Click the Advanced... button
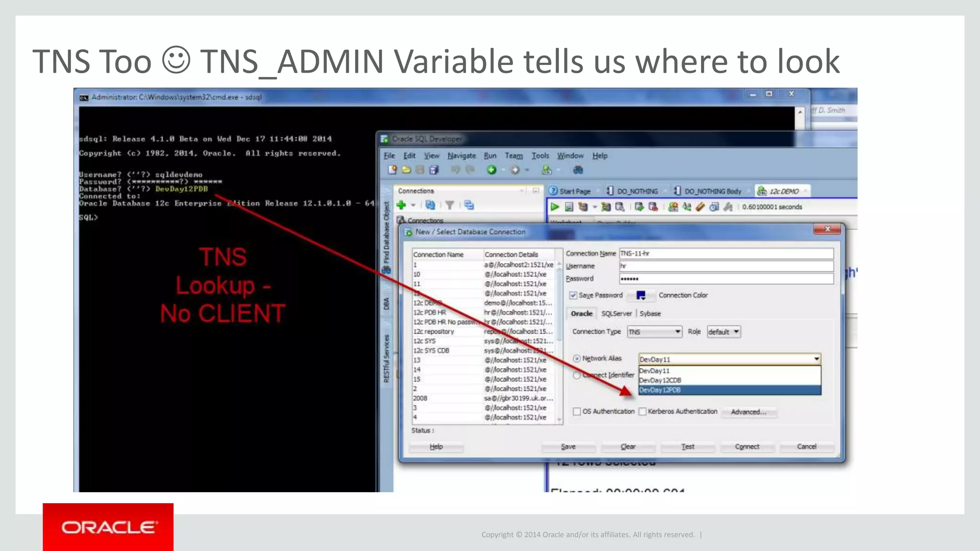The image size is (980, 551). tap(749, 412)
